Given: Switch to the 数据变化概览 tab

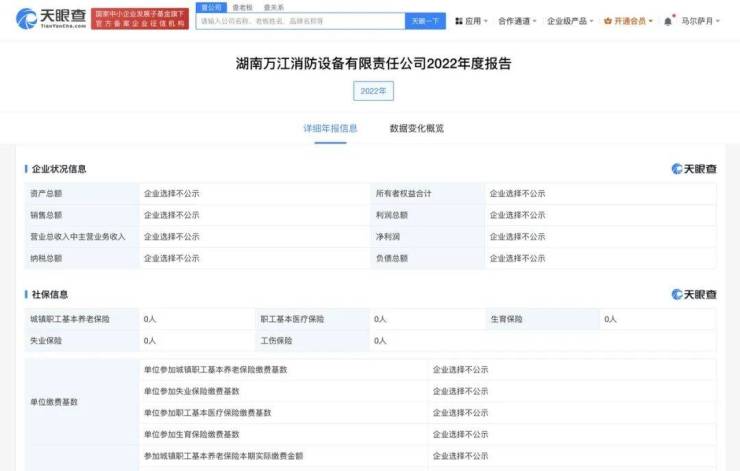Looking at the screenshot, I should [x=416, y=128].
